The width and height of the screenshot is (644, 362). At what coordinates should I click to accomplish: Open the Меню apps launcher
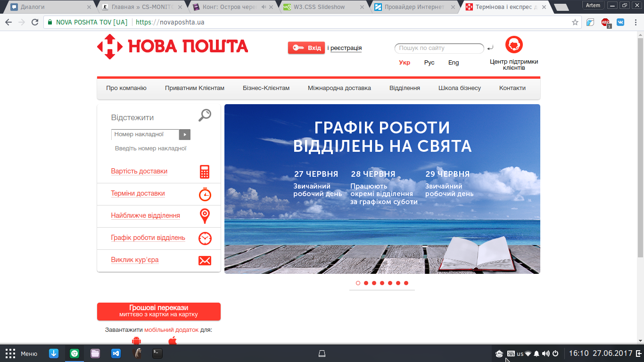pos(21,354)
